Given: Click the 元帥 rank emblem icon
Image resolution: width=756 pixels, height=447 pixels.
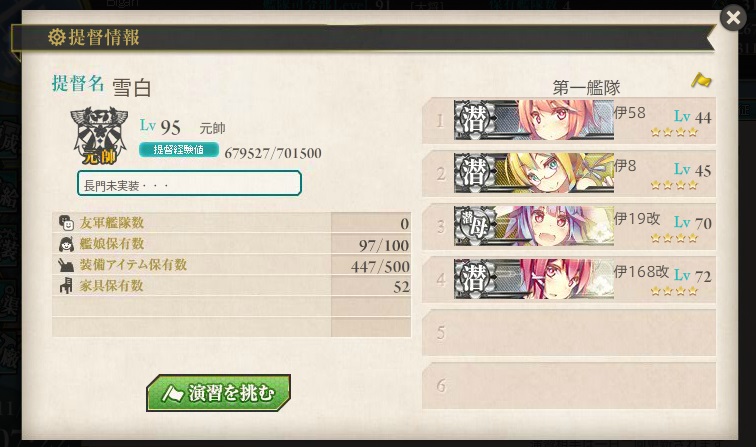Looking at the screenshot, I should click(x=99, y=136).
